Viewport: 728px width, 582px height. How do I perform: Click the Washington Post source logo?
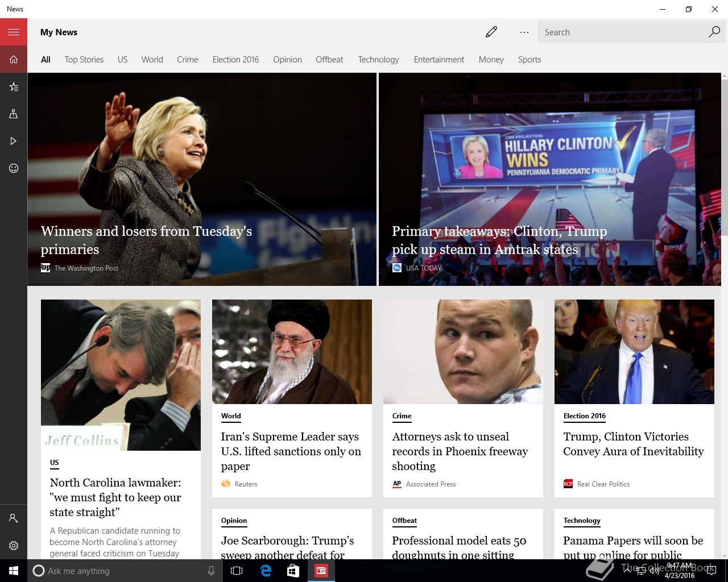[x=45, y=268]
